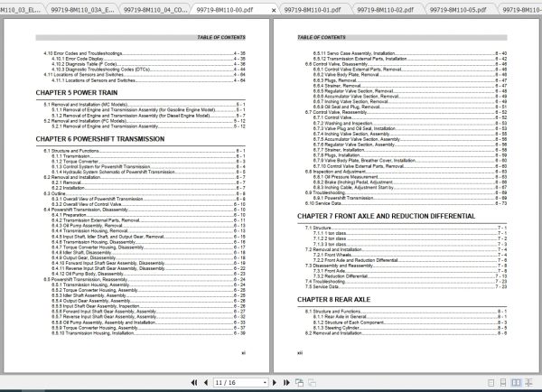Click the 4.10 Error Codes and Troubleshootings entry

145,53
